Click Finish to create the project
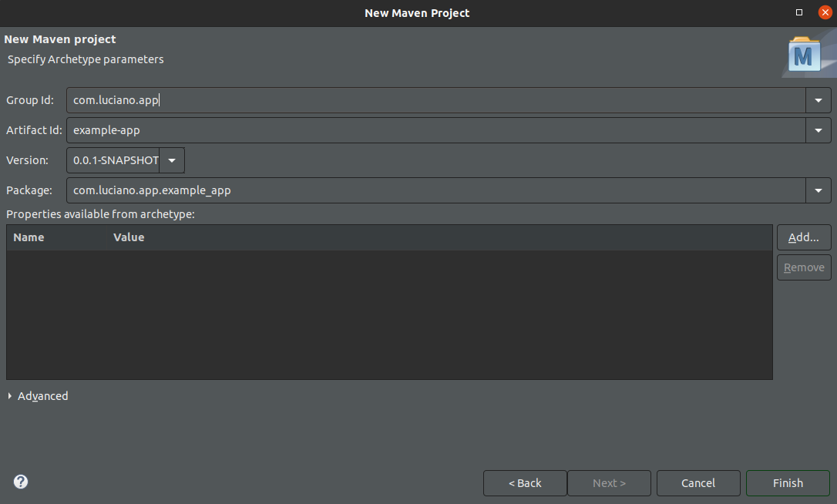This screenshot has height=504, width=837. point(788,483)
